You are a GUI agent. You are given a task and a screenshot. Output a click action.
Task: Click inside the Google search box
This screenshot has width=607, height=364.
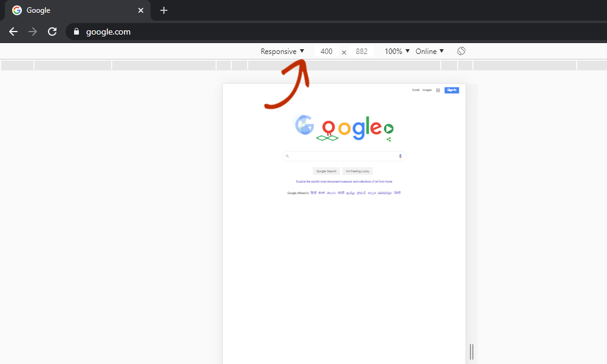[344, 157]
